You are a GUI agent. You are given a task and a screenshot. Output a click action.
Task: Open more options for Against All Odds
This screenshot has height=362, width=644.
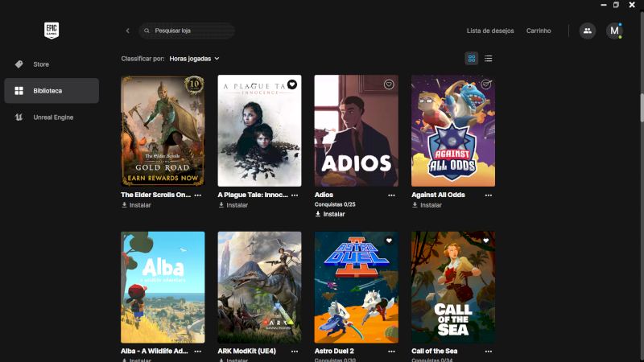[x=489, y=195]
